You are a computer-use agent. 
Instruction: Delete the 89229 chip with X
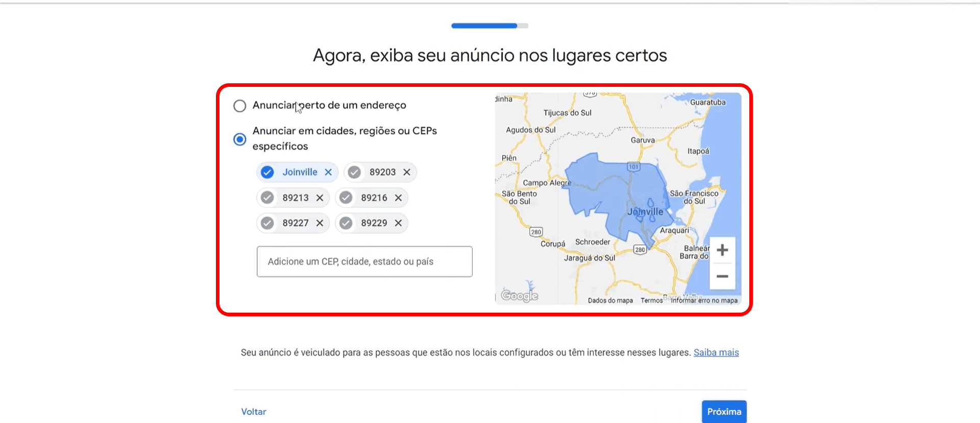[398, 223]
